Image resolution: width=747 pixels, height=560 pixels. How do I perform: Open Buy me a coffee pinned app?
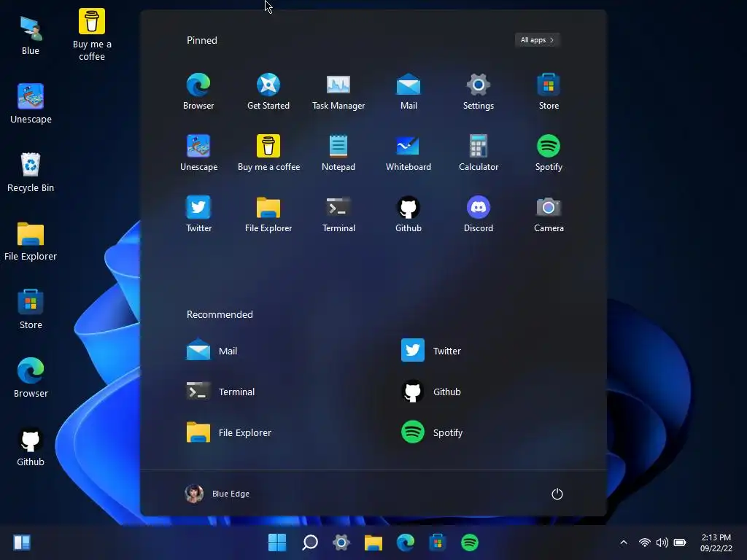pyautogui.click(x=268, y=153)
